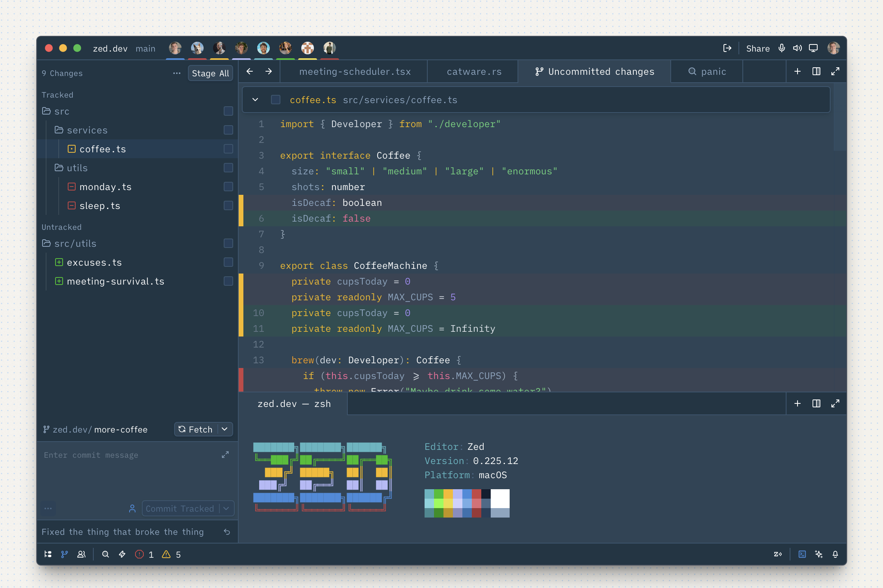This screenshot has height=588, width=883.
Task: Open the collaboration panel people icon
Action: (82, 554)
